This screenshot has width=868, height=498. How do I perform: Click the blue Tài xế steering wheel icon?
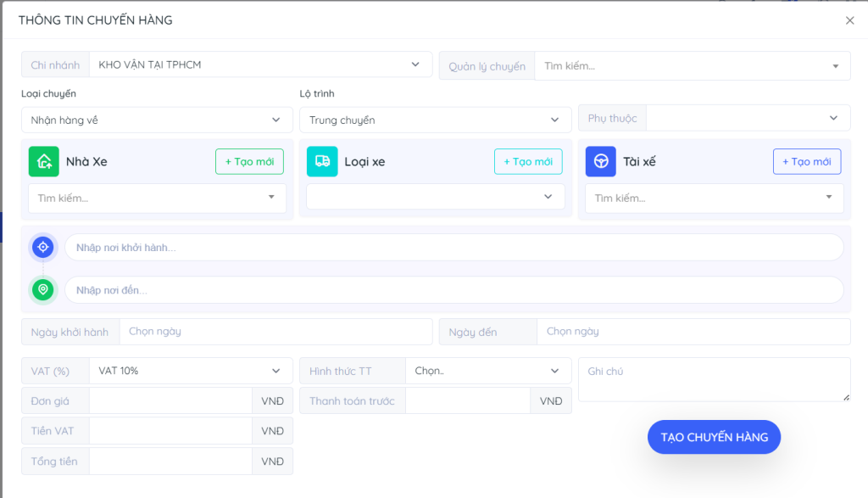600,161
